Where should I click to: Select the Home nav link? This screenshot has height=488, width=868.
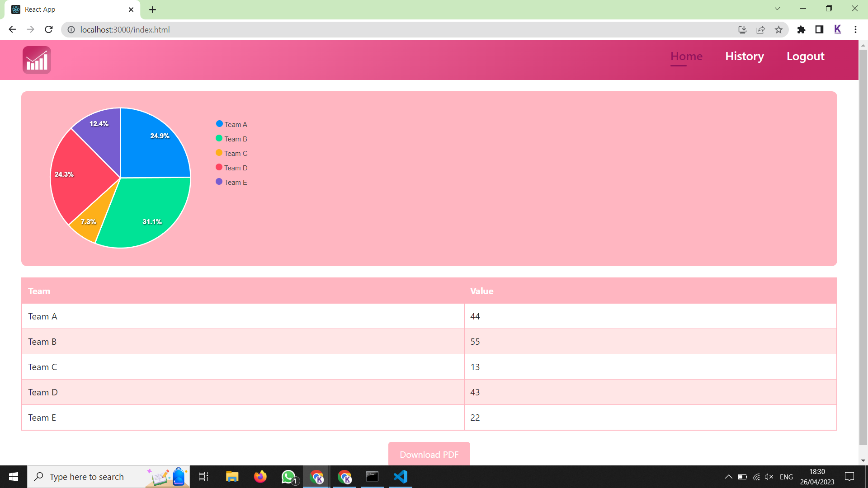[x=686, y=56]
